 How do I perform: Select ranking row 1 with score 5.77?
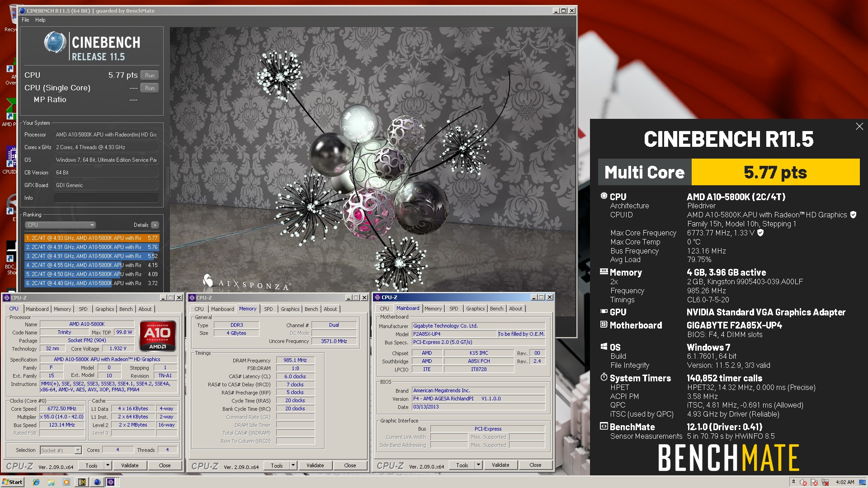(x=92, y=238)
